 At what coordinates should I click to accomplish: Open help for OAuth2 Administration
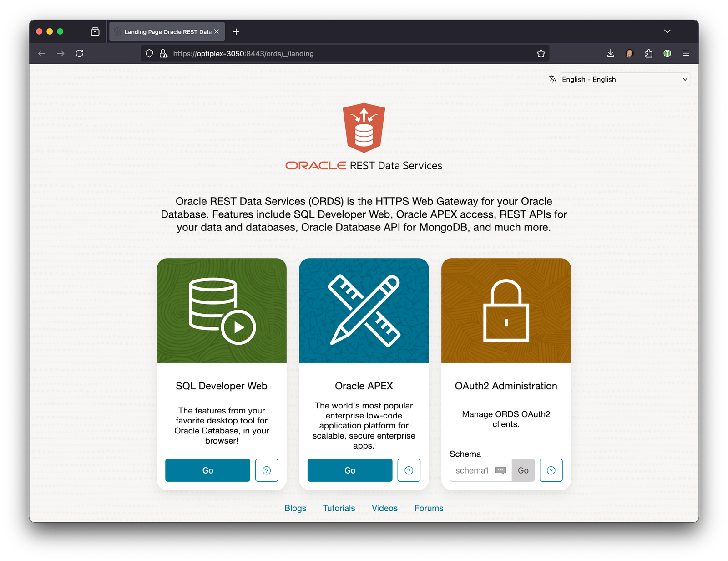(551, 470)
